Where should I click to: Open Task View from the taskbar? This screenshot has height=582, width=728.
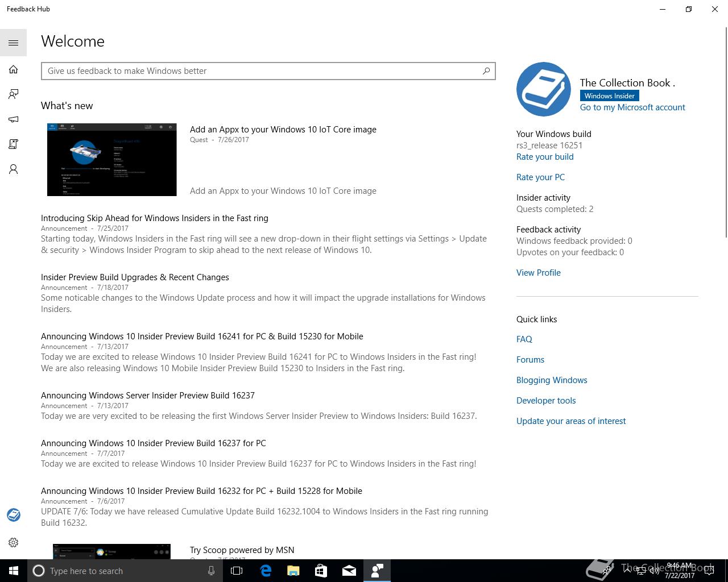coord(237,571)
